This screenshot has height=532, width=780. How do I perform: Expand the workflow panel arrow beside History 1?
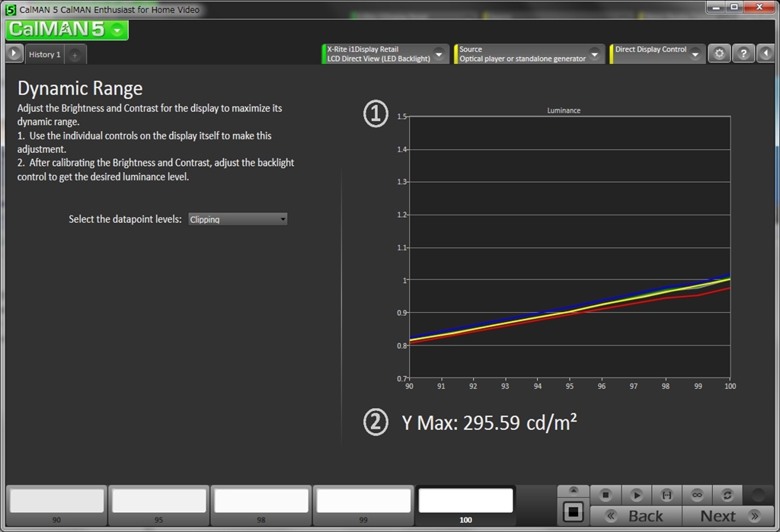(x=14, y=53)
